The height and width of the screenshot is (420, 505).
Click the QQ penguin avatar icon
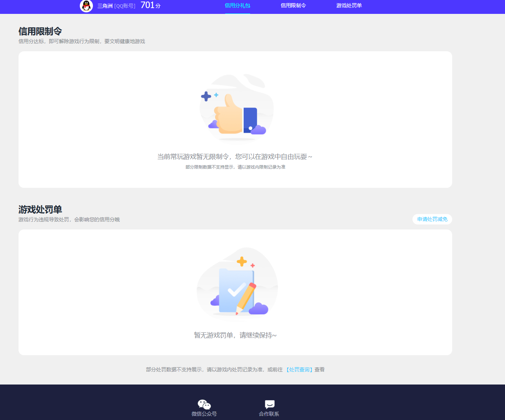[x=86, y=6]
